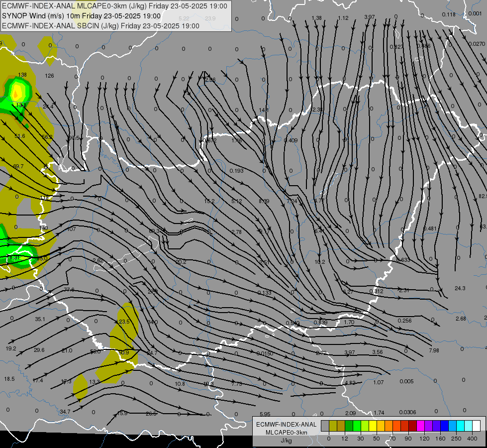The width and height of the screenshot is (487, 448).
Task: Click the map value 0.0270
Action: tap(477, 44)
